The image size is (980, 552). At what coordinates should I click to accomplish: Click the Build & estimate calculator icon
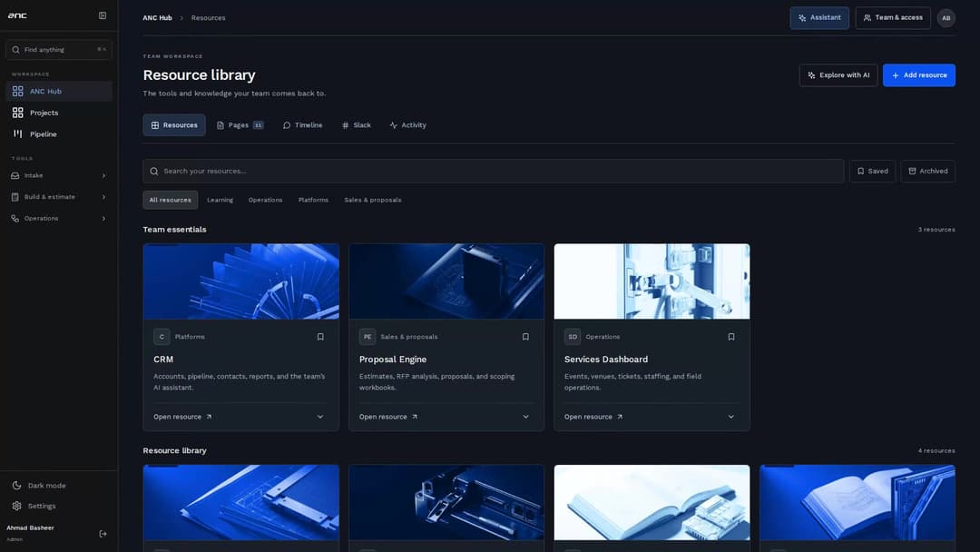(15, 197)
